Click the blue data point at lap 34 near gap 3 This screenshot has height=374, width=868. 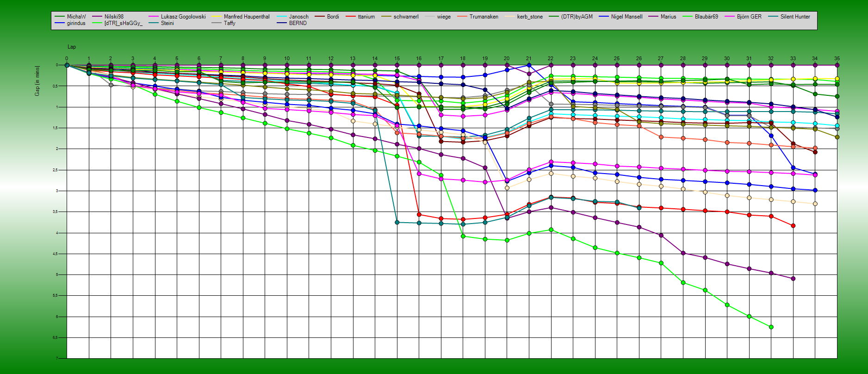(815, 190)
